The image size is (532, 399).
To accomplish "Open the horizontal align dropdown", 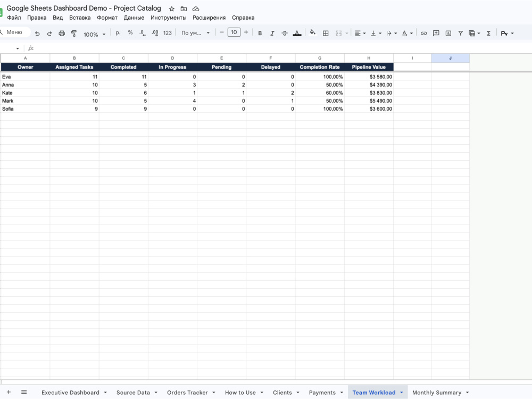I will pyautogui.click(x=360, y=33).
